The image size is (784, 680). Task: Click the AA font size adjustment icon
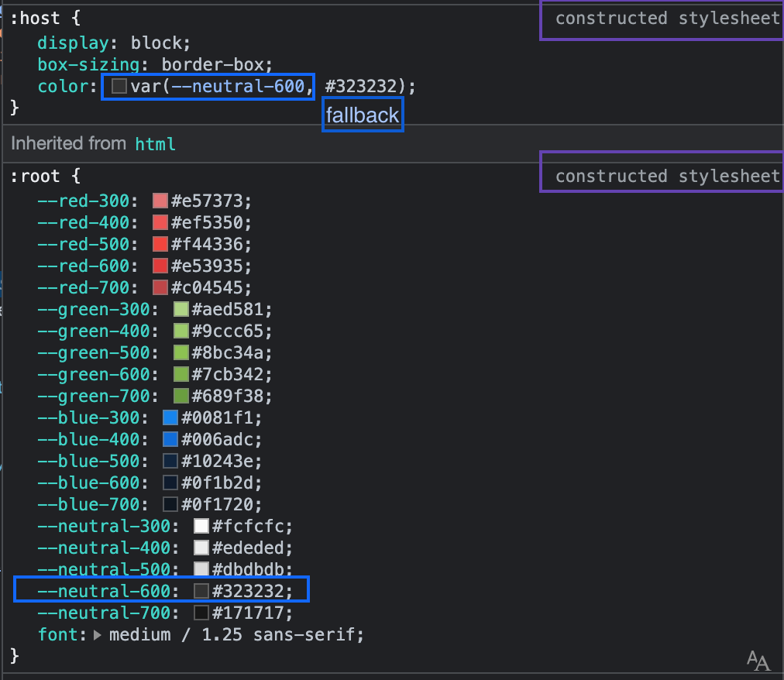[758, 661]
